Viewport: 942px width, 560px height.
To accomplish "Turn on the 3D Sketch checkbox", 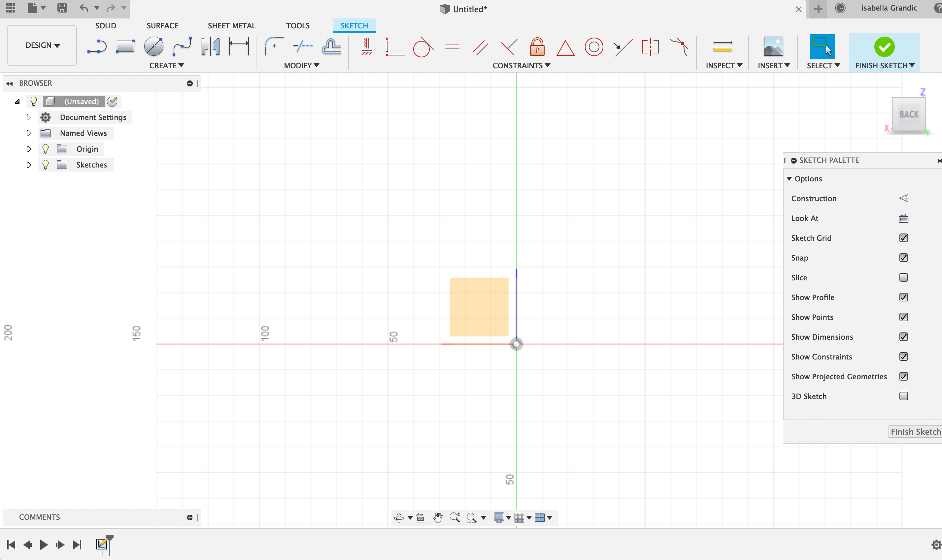I will (903, 396).
